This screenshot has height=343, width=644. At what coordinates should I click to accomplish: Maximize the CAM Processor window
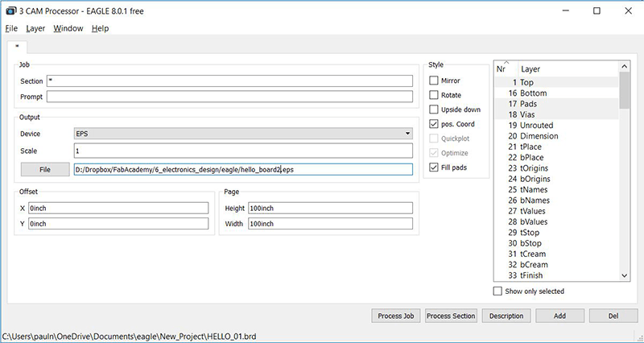tap(597, 11)
